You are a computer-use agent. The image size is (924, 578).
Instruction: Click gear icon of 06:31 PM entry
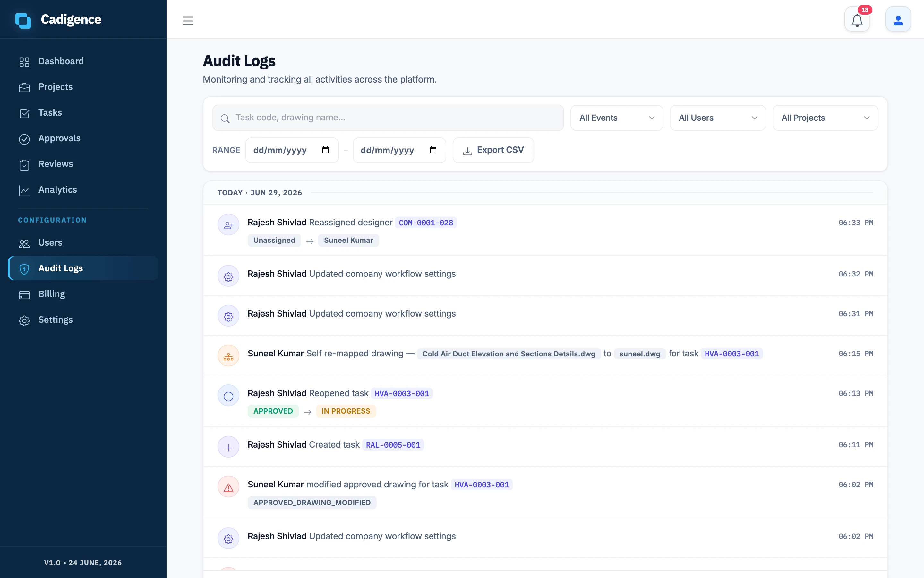tap(228, 316)
